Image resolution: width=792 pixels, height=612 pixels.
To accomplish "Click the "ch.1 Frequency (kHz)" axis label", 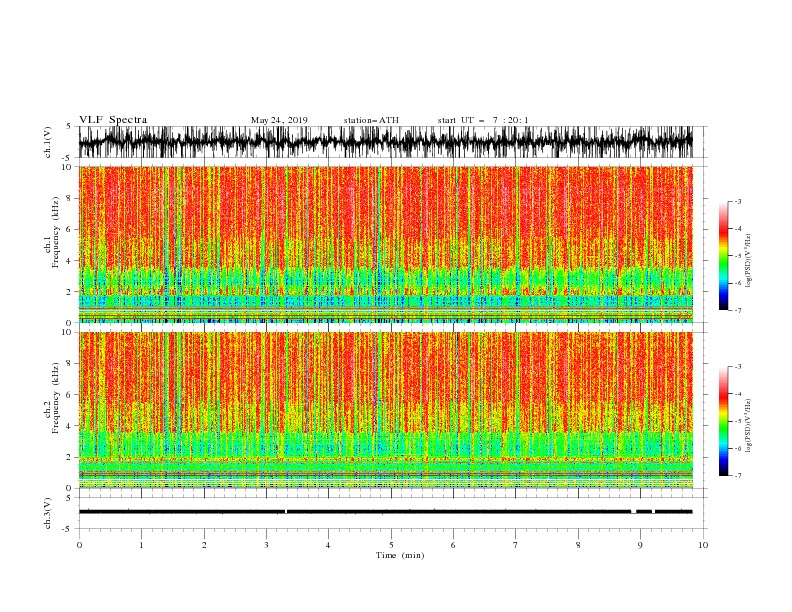I will pos(52,233).
